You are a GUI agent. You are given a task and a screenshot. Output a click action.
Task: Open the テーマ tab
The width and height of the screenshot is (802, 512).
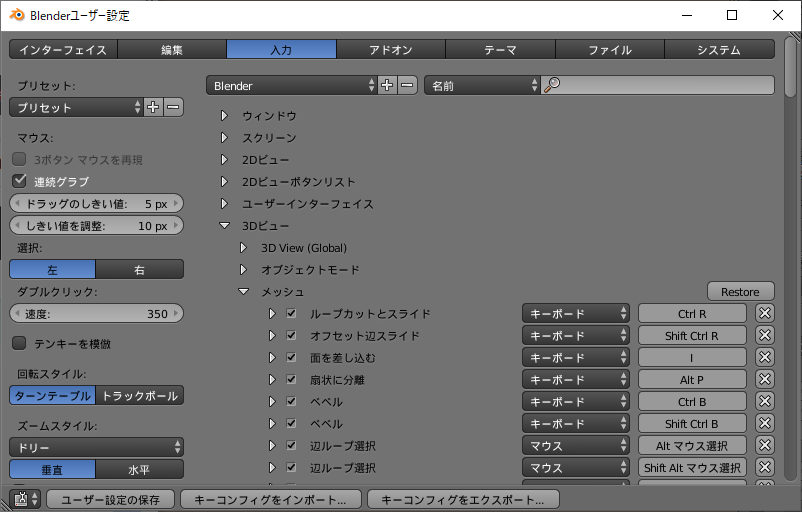coord(500,50)
